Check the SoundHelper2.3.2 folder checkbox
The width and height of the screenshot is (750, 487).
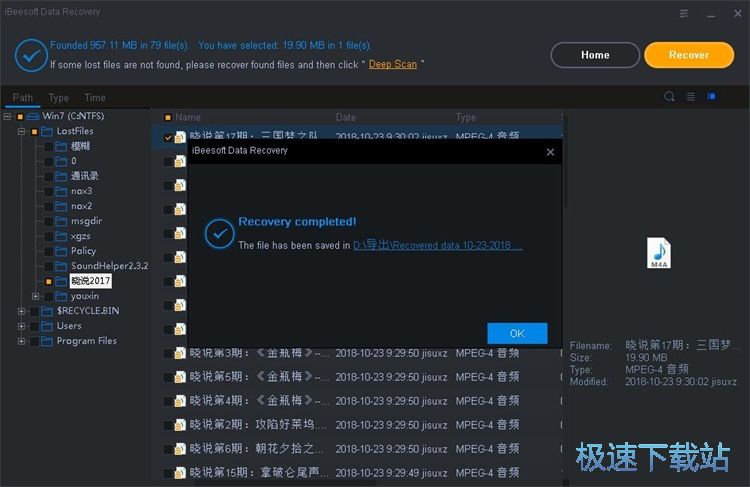(49, 266)
